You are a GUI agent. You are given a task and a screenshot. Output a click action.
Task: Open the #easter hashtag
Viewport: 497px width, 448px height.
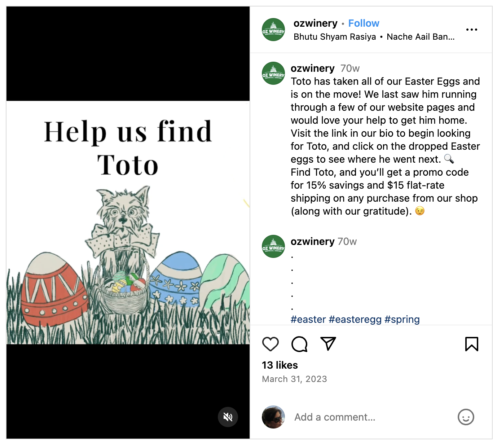point(308,320)
